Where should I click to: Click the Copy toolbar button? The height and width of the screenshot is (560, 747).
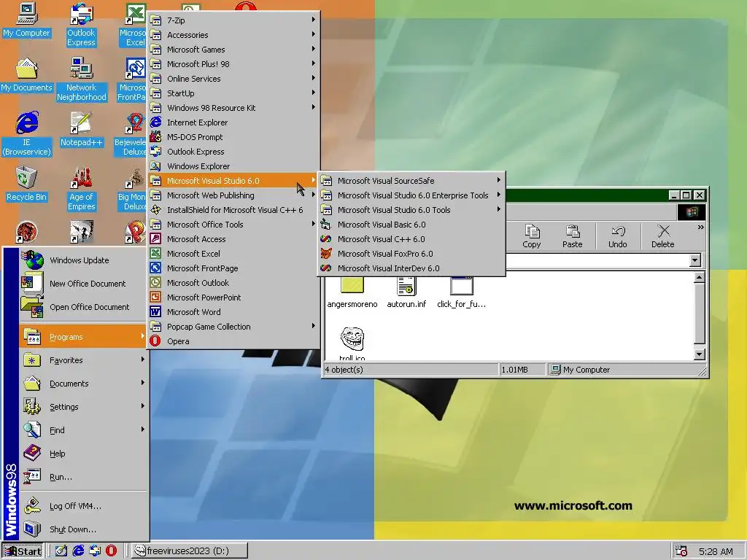pos(531,237)
